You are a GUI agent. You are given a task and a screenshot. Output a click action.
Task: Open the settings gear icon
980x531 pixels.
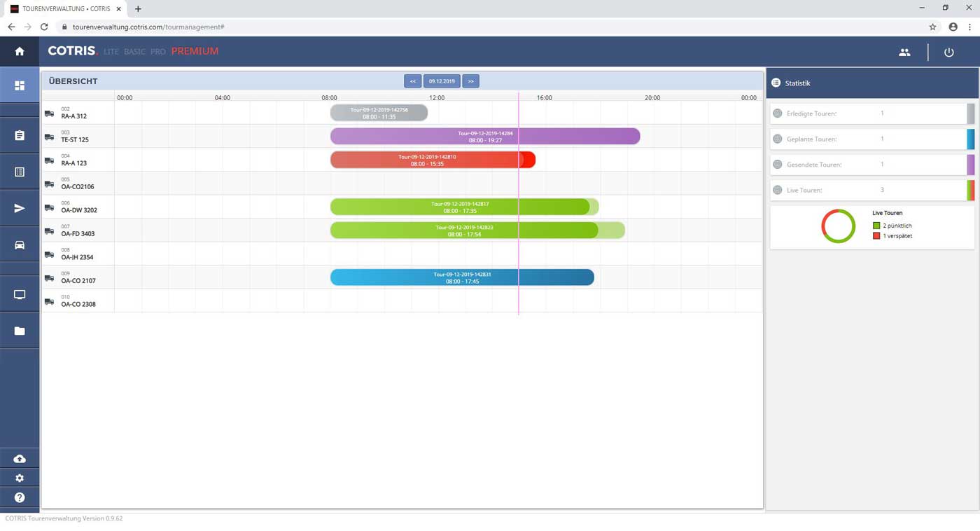(20, 478)
